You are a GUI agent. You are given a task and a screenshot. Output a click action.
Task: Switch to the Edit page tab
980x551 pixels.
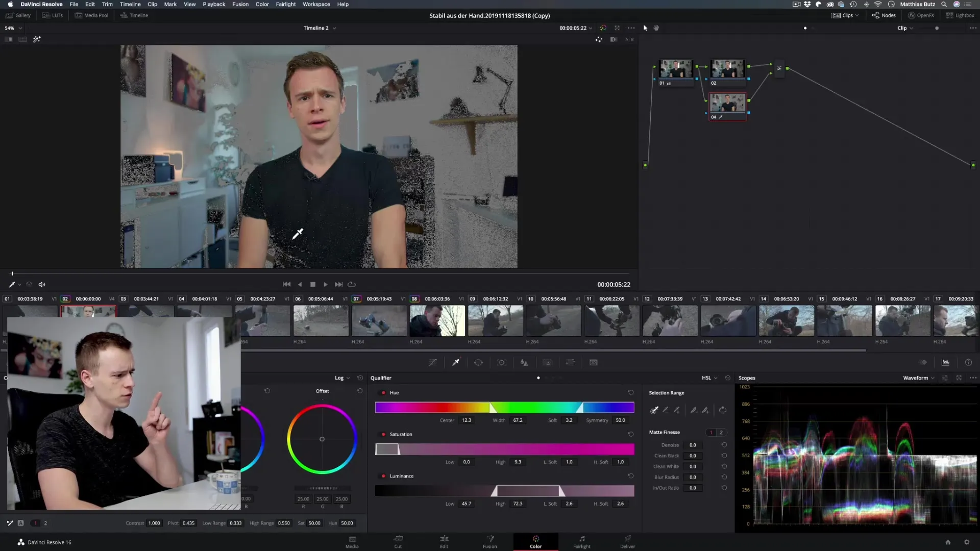[x=444, y=542]
